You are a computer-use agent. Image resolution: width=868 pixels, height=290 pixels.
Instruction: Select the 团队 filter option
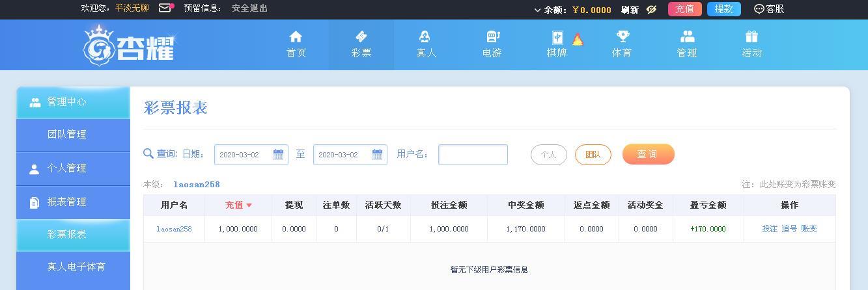click(593, 155)
